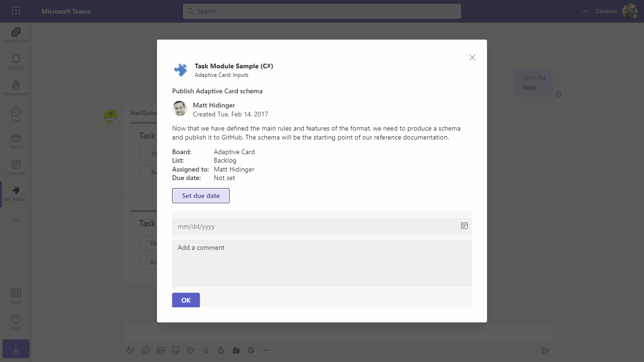
Task: Click the Microsoft Teams title
Action: pyautogui.click(x=66, y=11)
